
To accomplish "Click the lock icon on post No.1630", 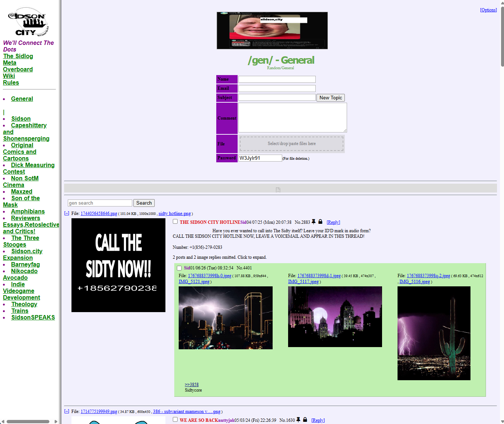I will [x=305, y=420].
